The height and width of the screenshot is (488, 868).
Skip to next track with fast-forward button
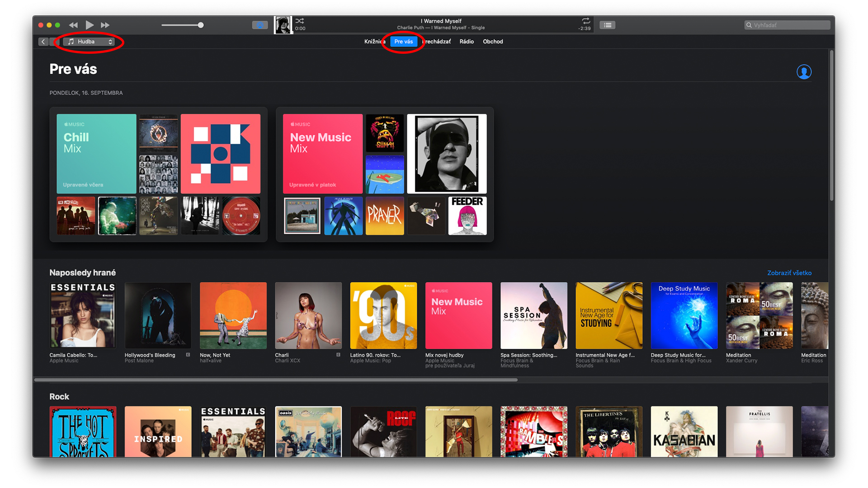pos(105,25)
